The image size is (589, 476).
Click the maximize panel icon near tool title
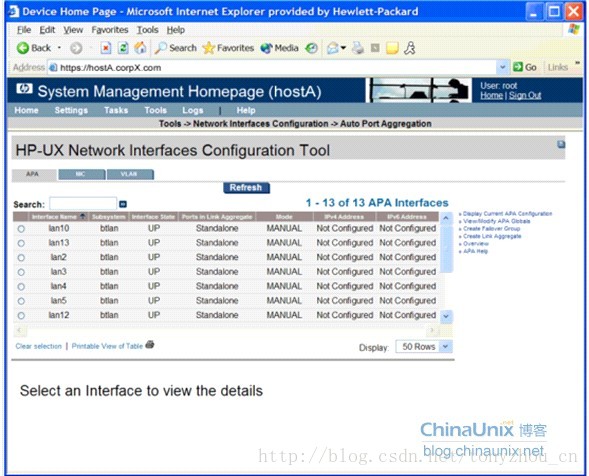pyautogui.click(x=561, y=144)
